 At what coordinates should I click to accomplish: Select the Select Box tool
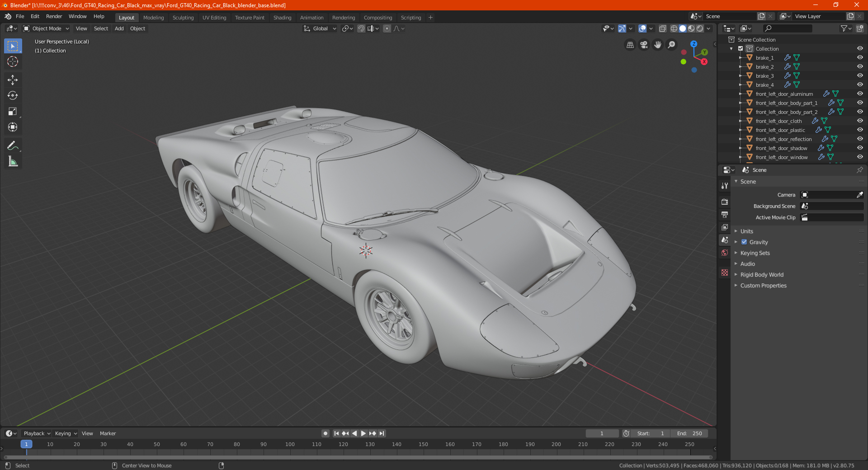pos(13,46)
